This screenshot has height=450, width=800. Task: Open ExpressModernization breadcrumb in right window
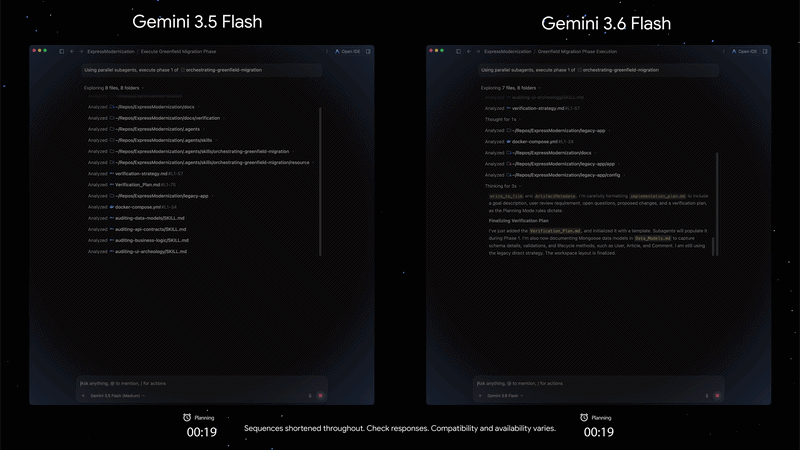click(x=508, y=51)
